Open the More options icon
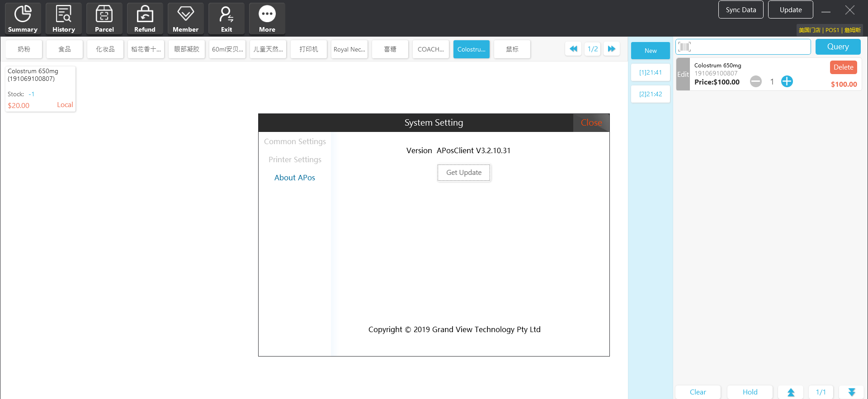Viewport: 868px width, 399px height. tap(267, 14)
